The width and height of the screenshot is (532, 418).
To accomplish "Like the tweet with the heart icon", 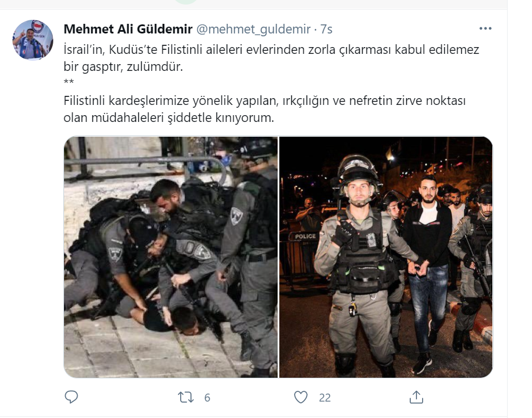I will click(301, 397).
